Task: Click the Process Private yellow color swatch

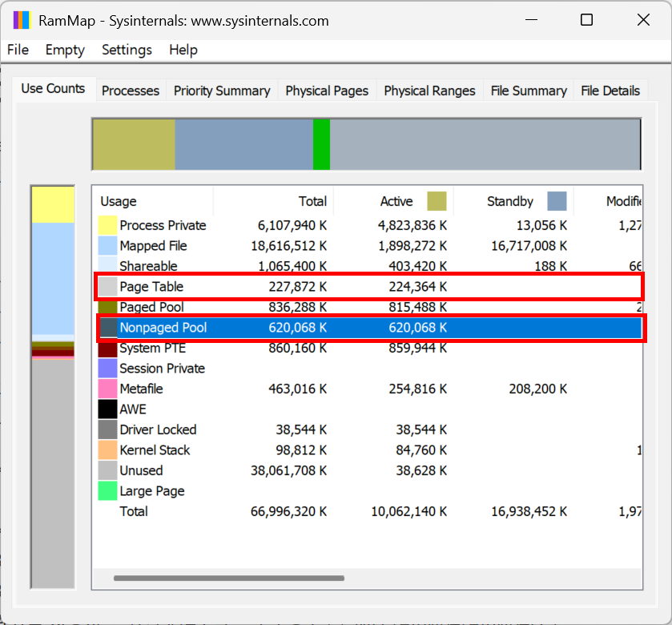Action: tap(107, 225)
